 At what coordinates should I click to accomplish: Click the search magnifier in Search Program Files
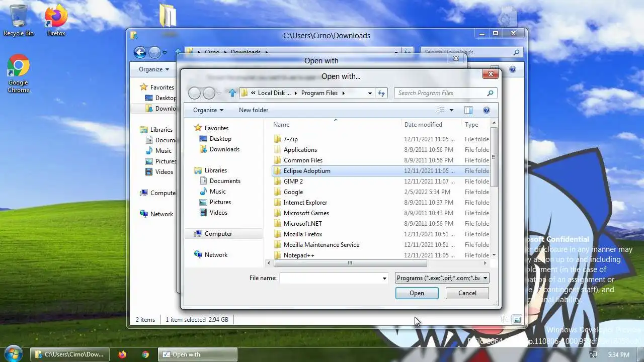point(490,93)
